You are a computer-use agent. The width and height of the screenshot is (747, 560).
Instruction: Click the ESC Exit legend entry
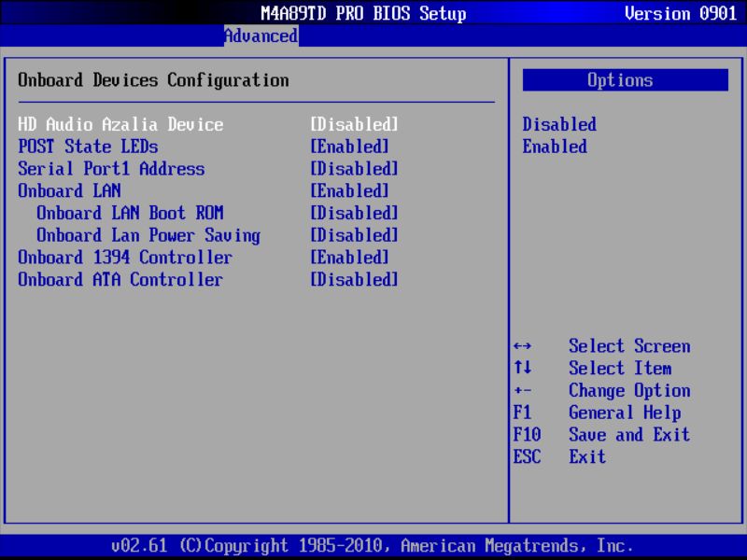562,457
